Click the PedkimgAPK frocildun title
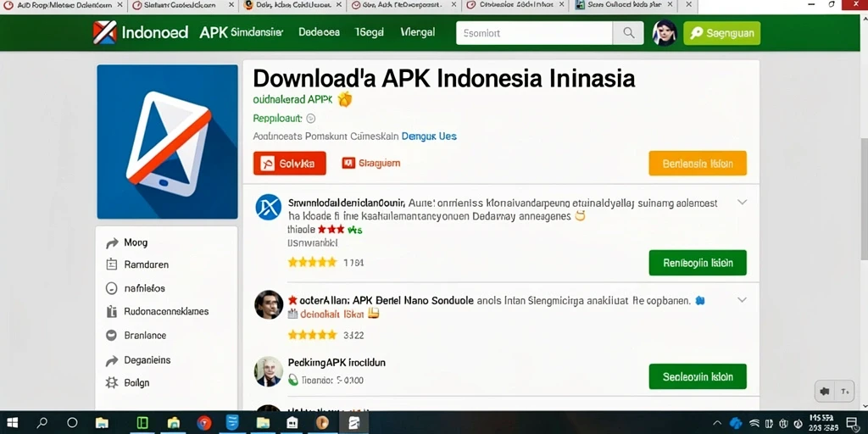Image resolution: width=868 pixels, height=434 pixels. 337,363
